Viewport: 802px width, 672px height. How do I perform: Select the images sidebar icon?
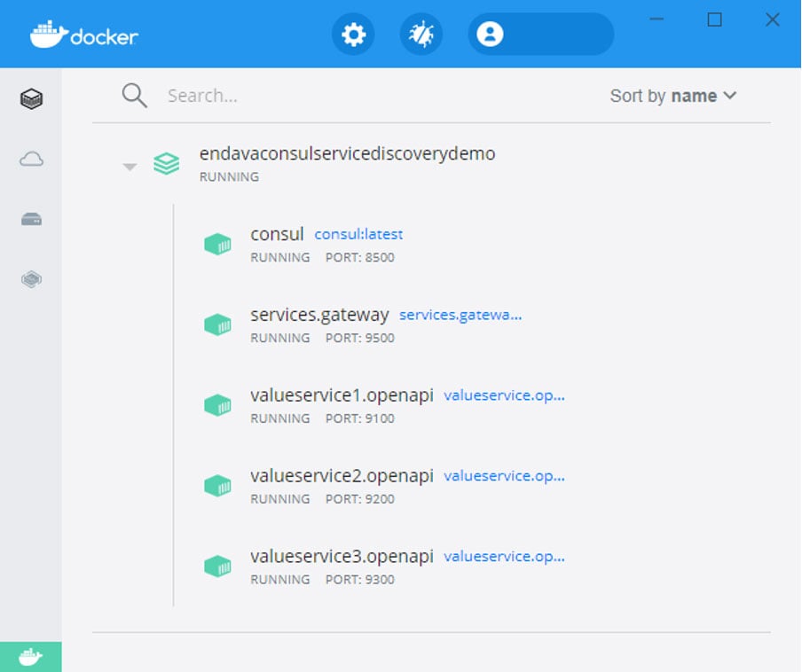click(x=30, y=278)
